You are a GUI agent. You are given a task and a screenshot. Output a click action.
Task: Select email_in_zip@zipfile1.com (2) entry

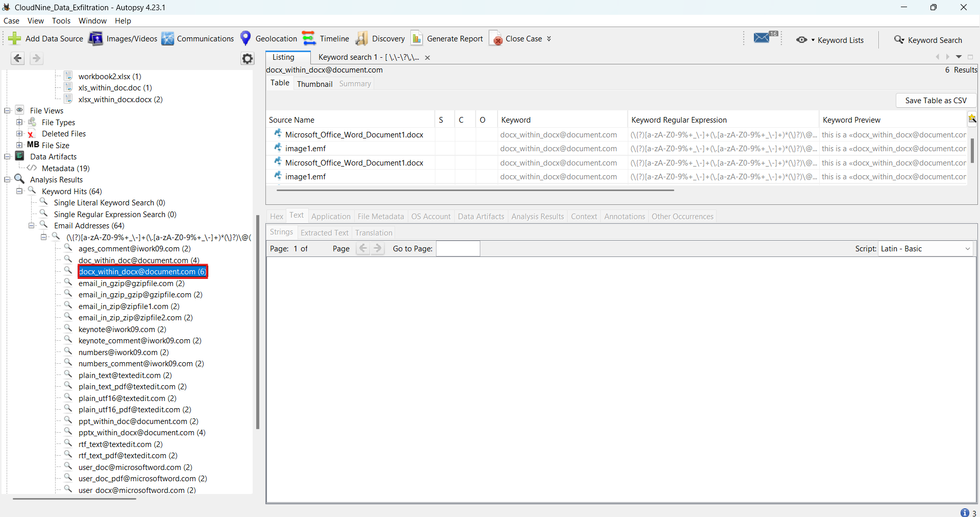tap(129, 307)
